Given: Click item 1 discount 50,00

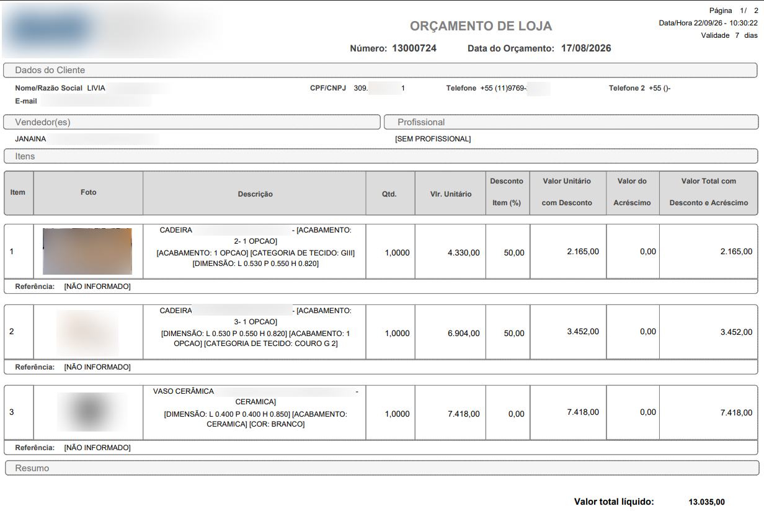Looking at the screenshot, I should tap(514, 253).
